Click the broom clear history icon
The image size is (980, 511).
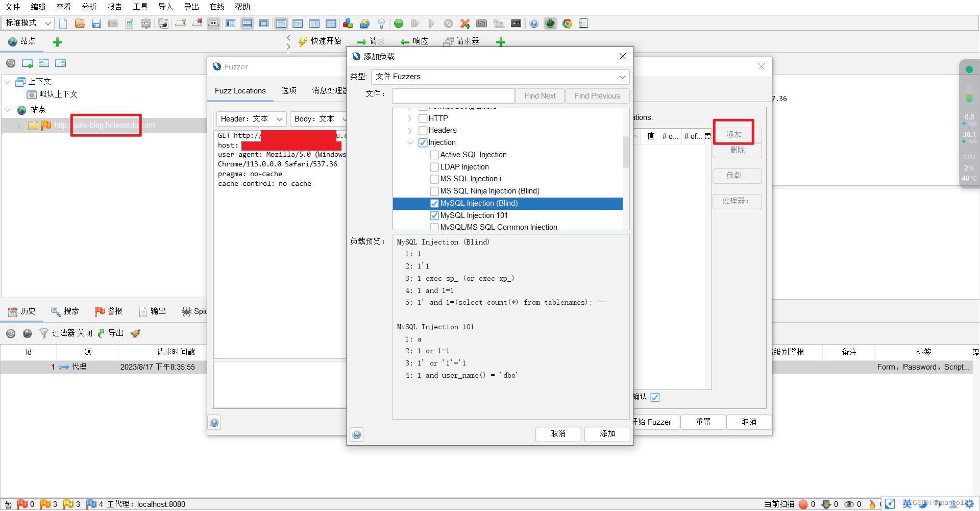(135, 333)
